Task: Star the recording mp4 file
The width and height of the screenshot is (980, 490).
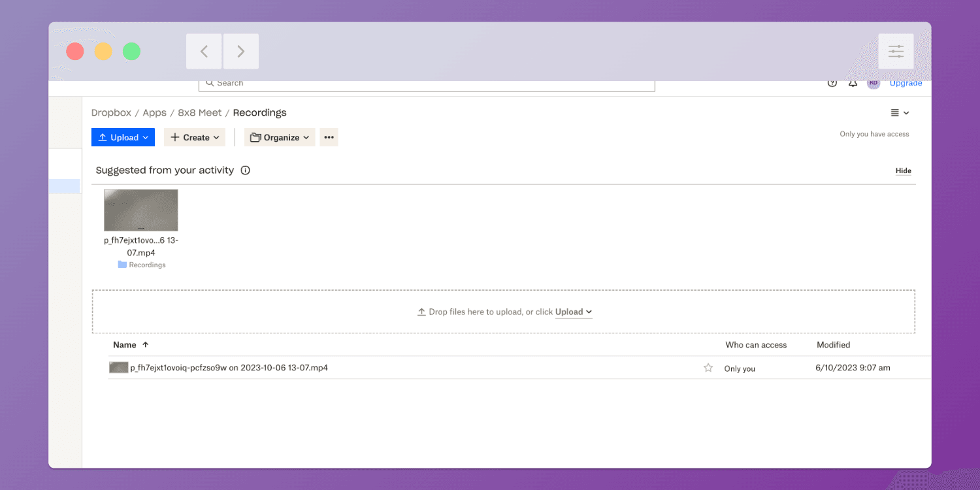Action: point(708,368)
